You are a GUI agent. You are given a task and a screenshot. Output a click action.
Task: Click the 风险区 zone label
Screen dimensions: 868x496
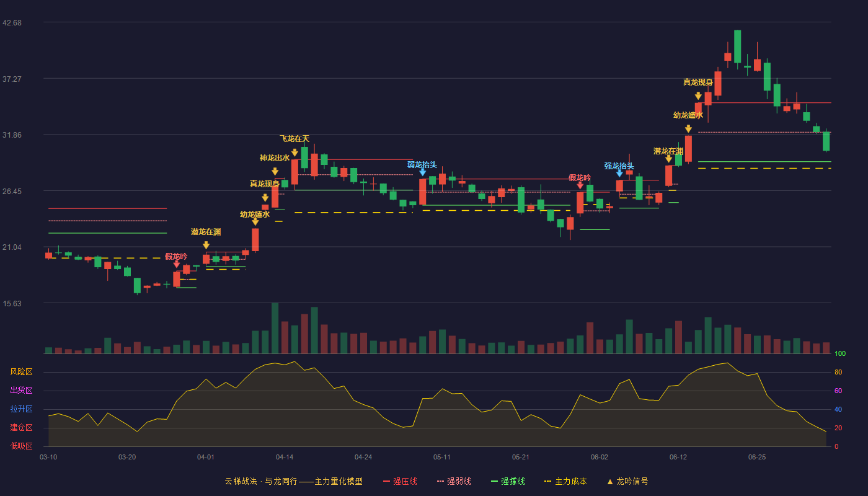click(21, 372)
